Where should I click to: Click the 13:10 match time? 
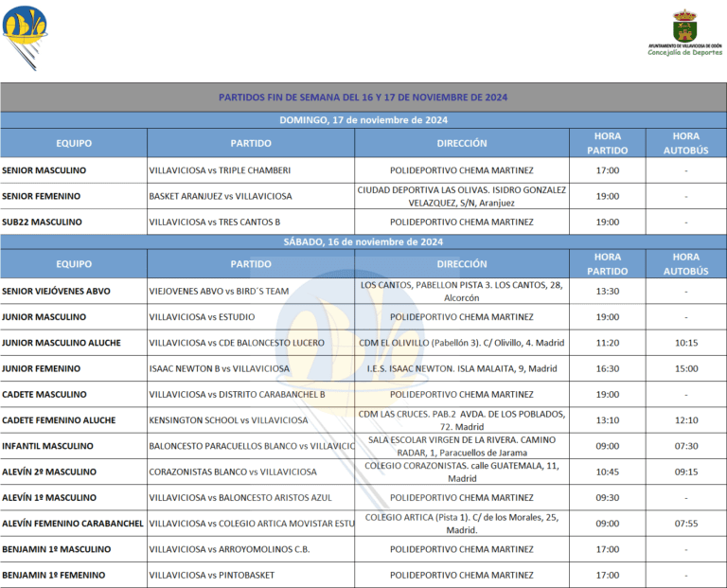608,420
